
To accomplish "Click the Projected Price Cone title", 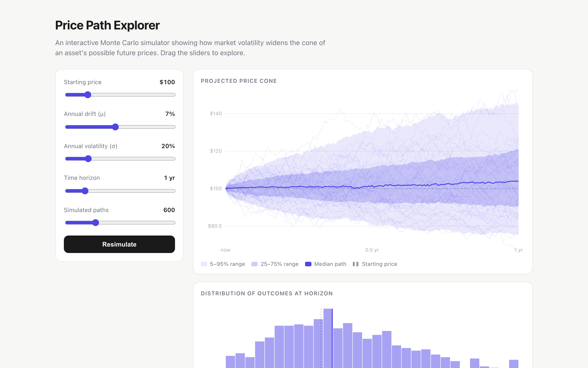I will point(239,81).
